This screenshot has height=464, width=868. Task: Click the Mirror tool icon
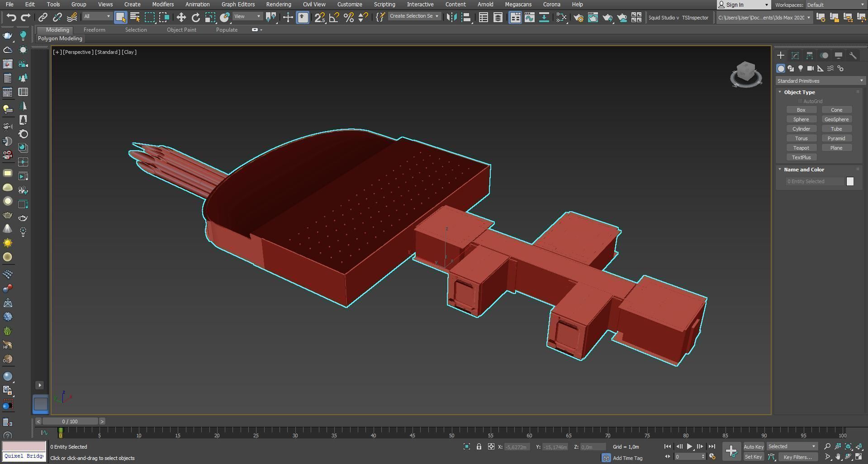pyautogui.click(x=451, y=17)
